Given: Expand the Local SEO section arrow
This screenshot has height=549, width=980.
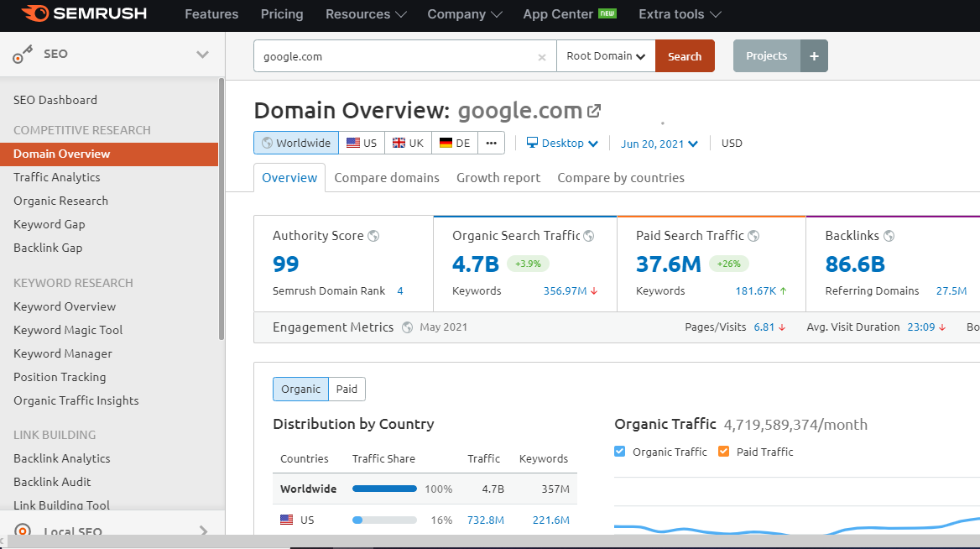Looking at the screenshot, I should 203,531.
